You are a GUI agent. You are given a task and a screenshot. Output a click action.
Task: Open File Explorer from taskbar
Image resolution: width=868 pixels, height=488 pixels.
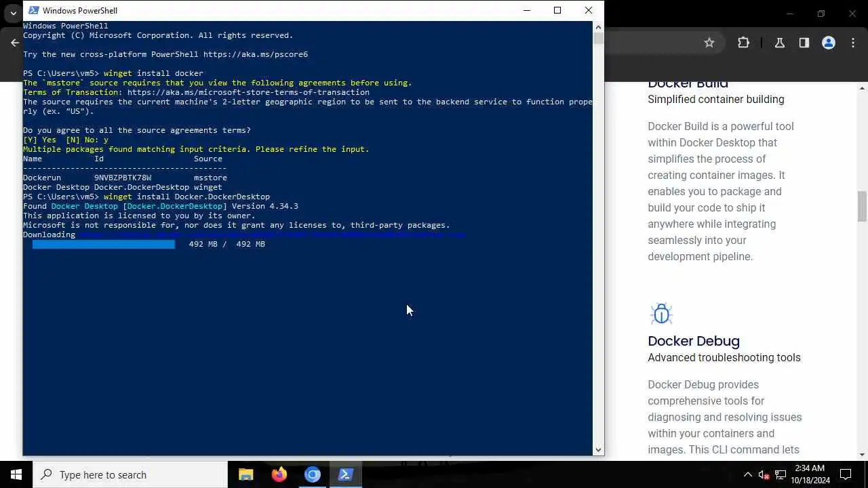click(246, 474)
